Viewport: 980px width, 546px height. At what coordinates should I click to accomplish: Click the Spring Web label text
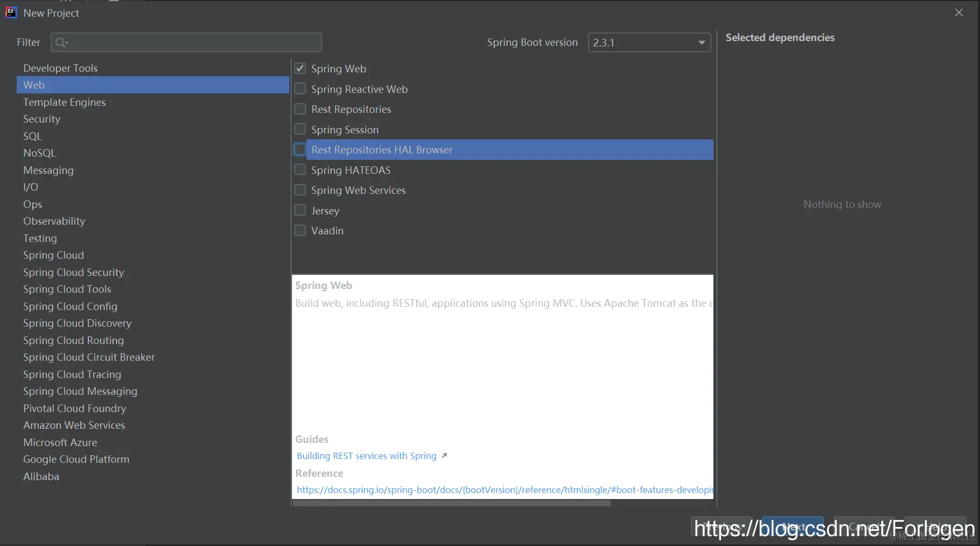coord(338,69)
